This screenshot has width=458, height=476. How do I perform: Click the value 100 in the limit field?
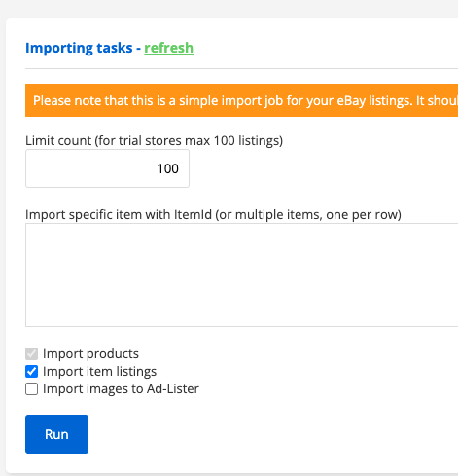point(167,168)
